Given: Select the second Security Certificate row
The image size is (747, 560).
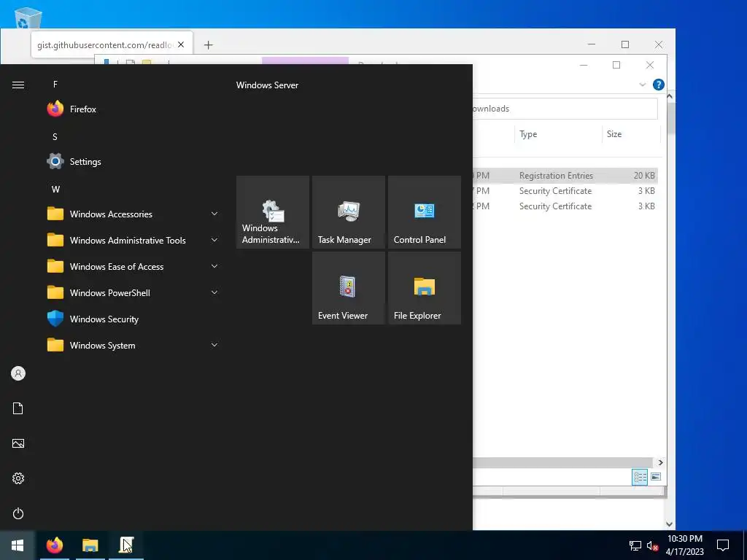Looking at the screenshot, I should (565, 206).
